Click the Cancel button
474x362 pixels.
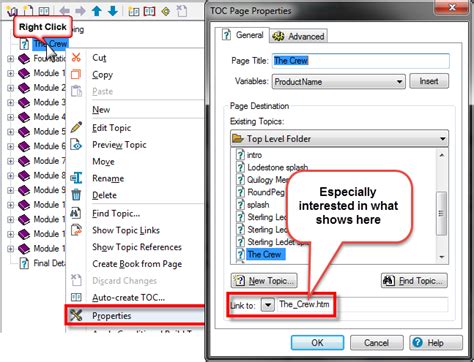click(376, 343)
